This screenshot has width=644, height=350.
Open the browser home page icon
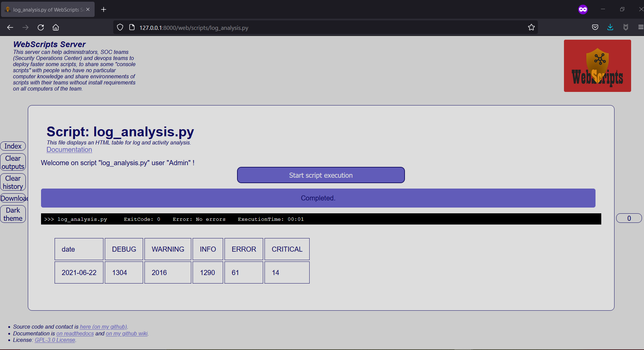tap(56, 27)
